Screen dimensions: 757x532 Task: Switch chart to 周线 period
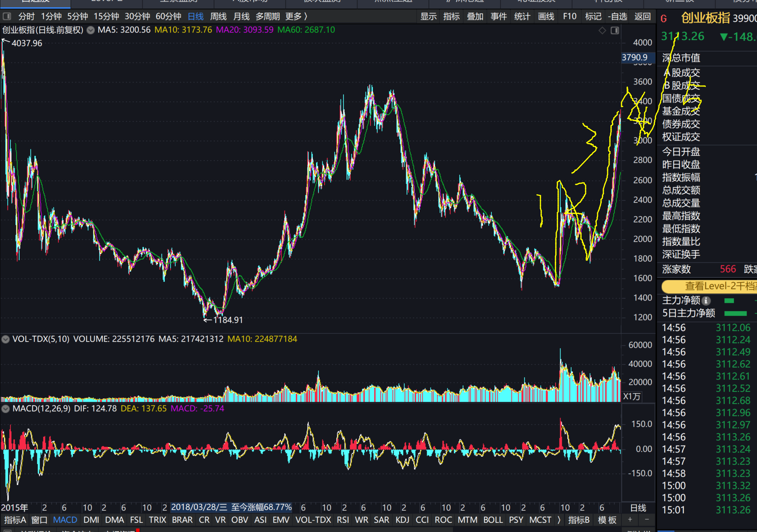tap(218, 17)
